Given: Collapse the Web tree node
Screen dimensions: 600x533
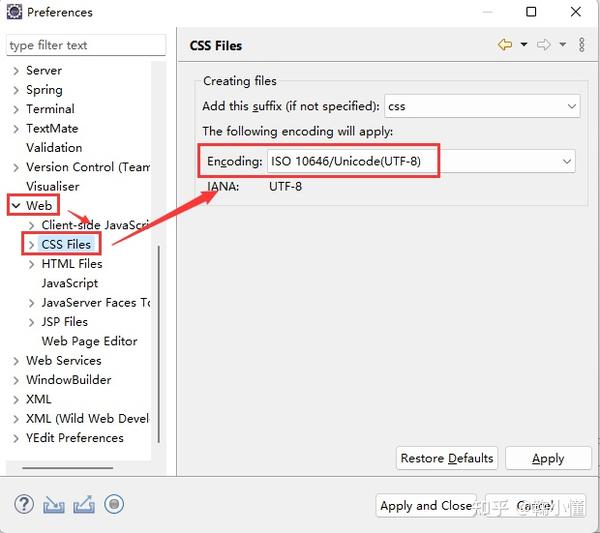Looking at the screenshot, I should [x=16, y=206].
